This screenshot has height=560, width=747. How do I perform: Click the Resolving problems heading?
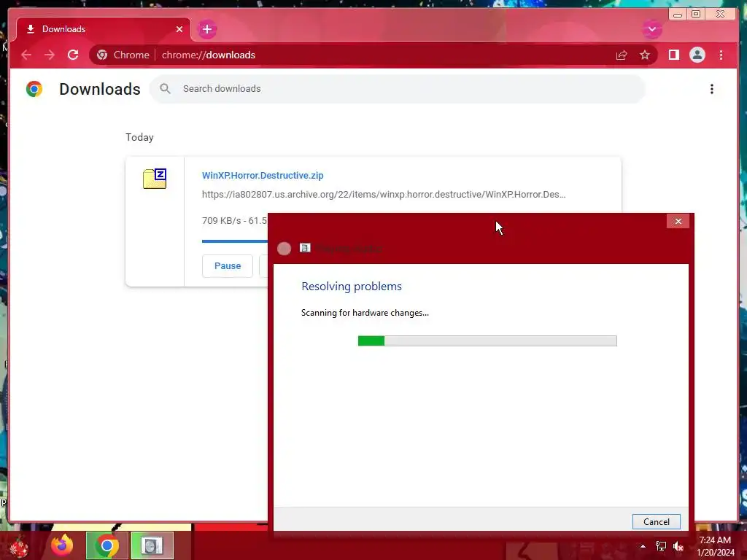pyautogui.click(x=352, y=286)
